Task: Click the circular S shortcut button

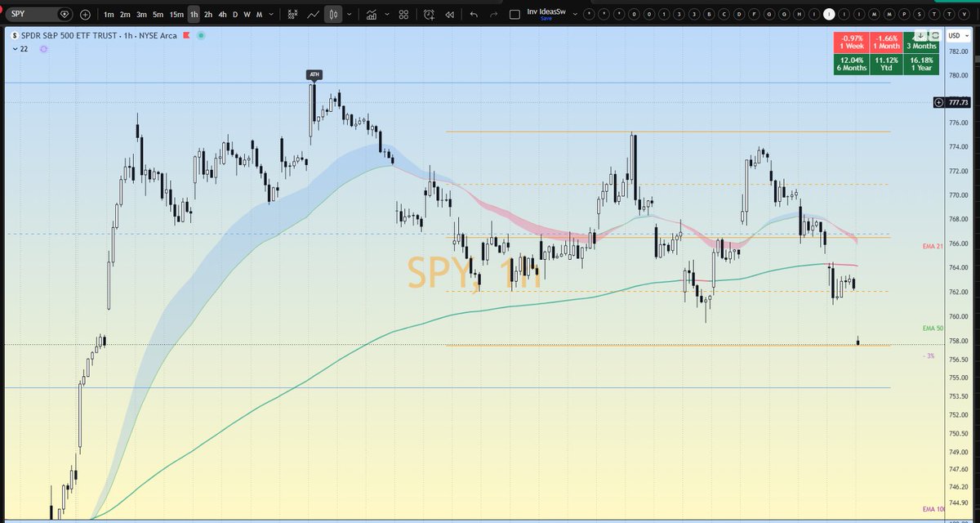Action: 919,15
